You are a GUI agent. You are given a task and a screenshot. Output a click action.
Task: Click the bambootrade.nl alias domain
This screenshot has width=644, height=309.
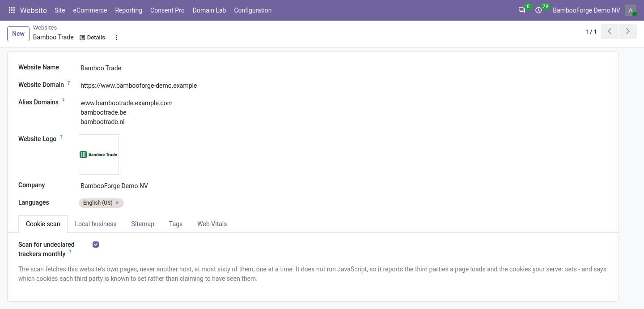[102, 122]
